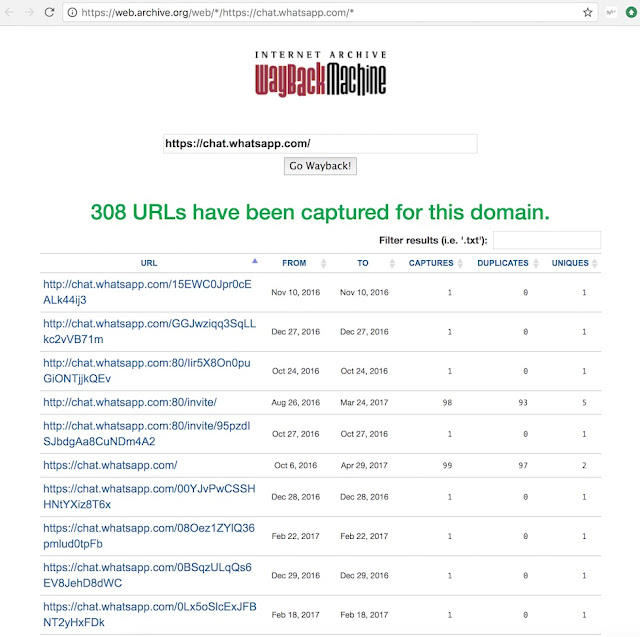Open the https://chat.whatsapp.com/ root link
Viewport: 640px width, 637px height.
(x=110, y=465)
